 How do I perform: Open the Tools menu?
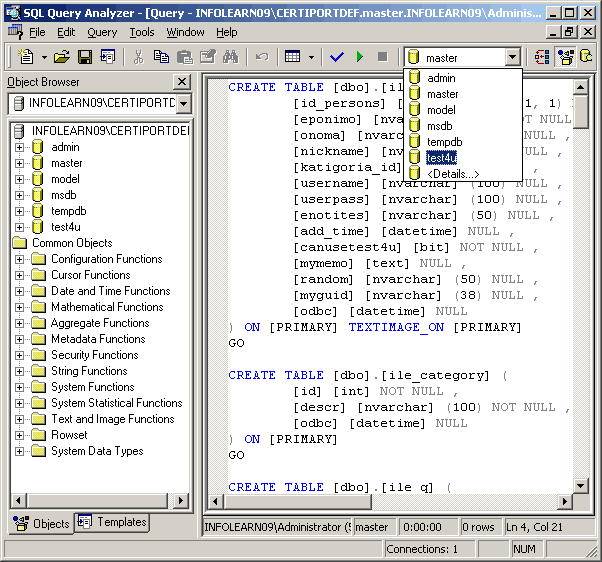[142, 32]
